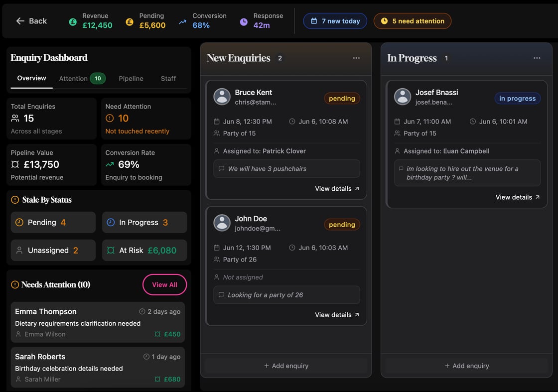This screenshot has width=558, height=392.
Task: Expand Bruce Kent's enquiry via View details
Action: [x=337, y=189]
